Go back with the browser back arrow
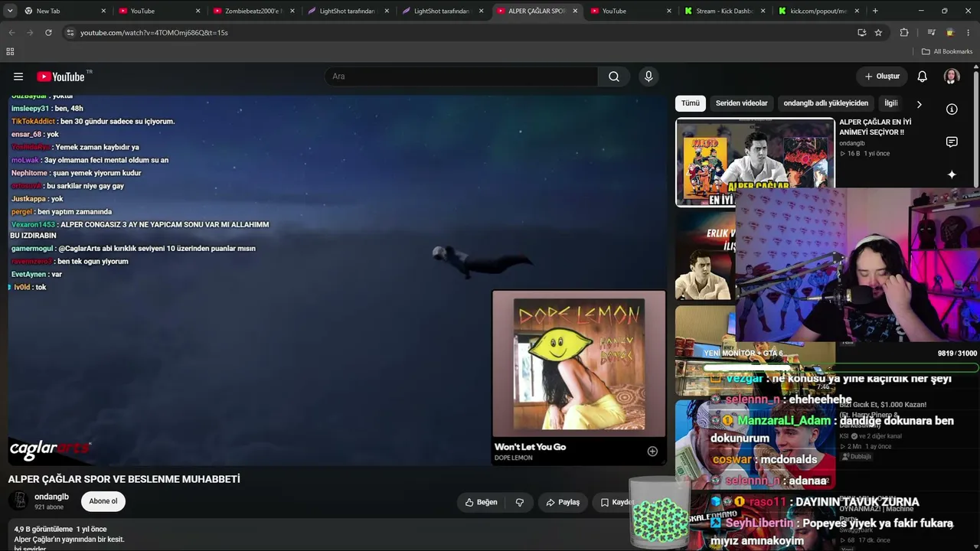The height and width of the screenshot is (551, 980). coord(11,33)
